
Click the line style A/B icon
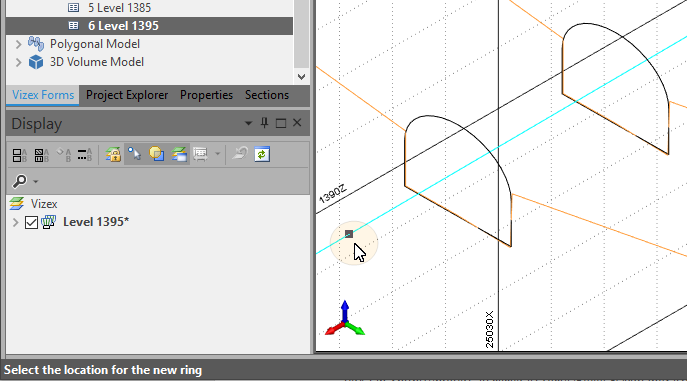point(85,155)
